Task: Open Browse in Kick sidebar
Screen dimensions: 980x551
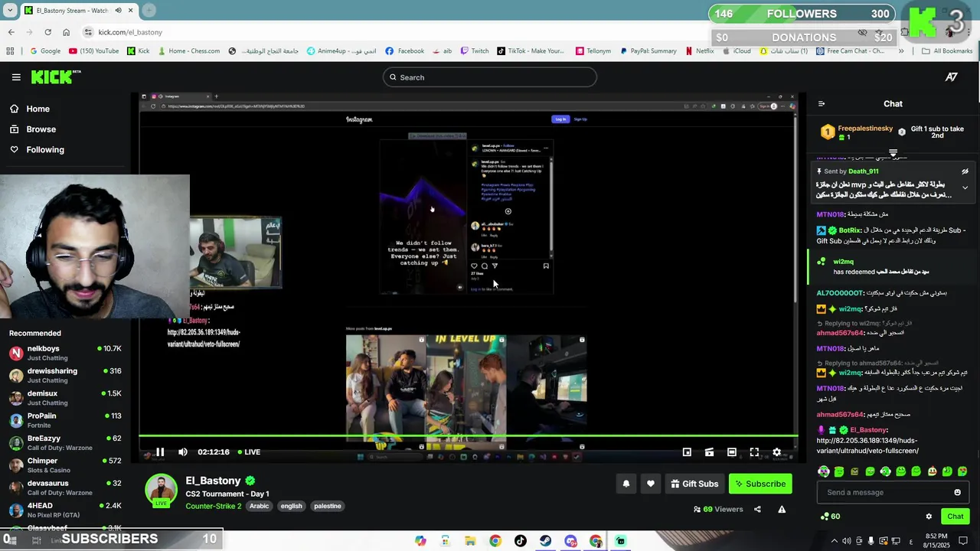Action: [x=34, y=129]
